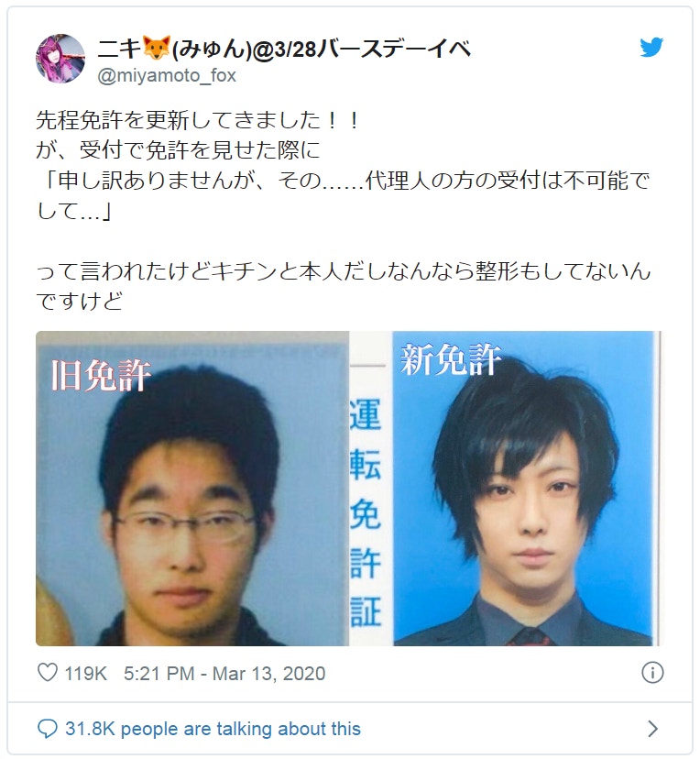This screenshot has height=759, width=700.
Task: Click the 119K likes count
Action: 85,674
